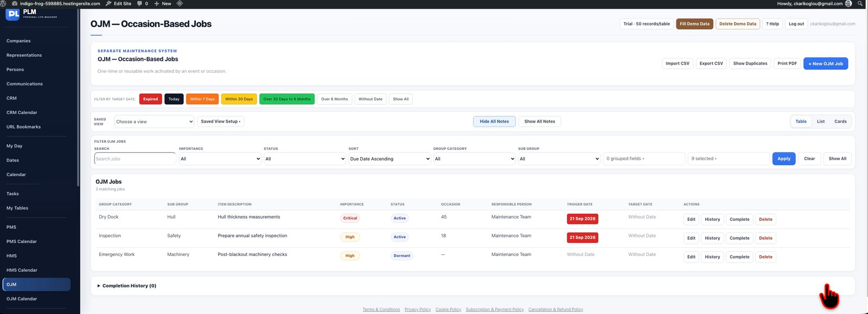Click the PLM logo in sidebar
Image resolution: width=868 pixels, height=314 pixels.
(x=13, y=14)
